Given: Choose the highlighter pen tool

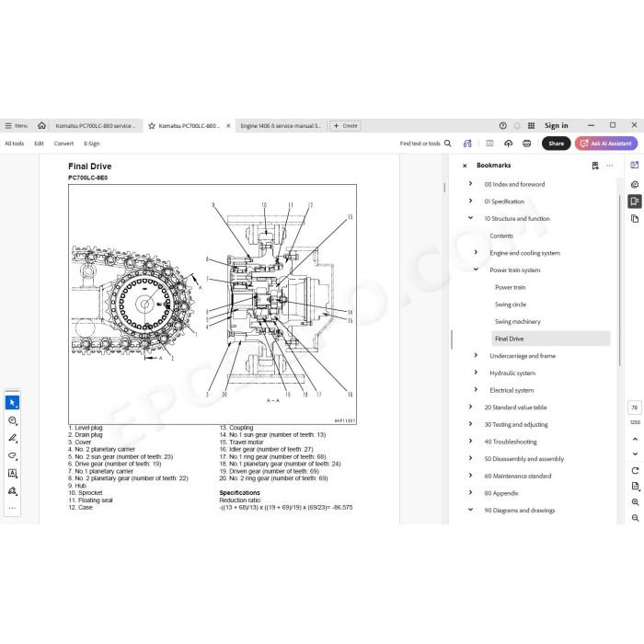Looking at the screenshot, I should pyautogui.click(x=12, y=438).
